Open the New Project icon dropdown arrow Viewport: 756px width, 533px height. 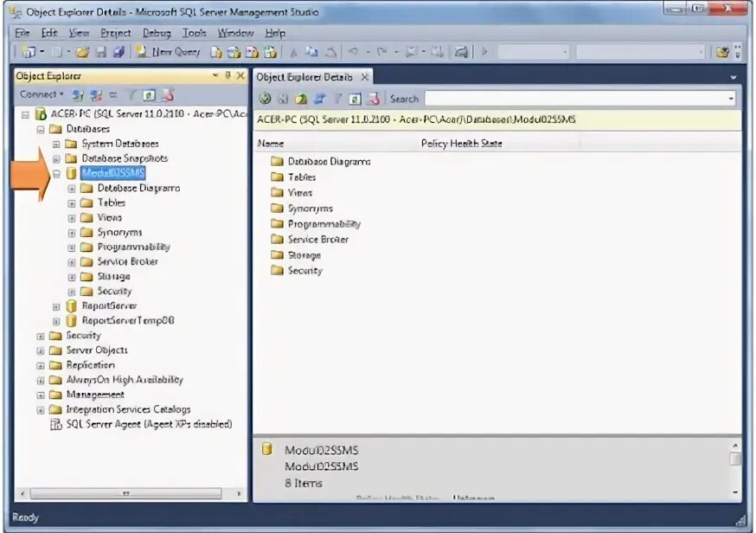point(42,52)
